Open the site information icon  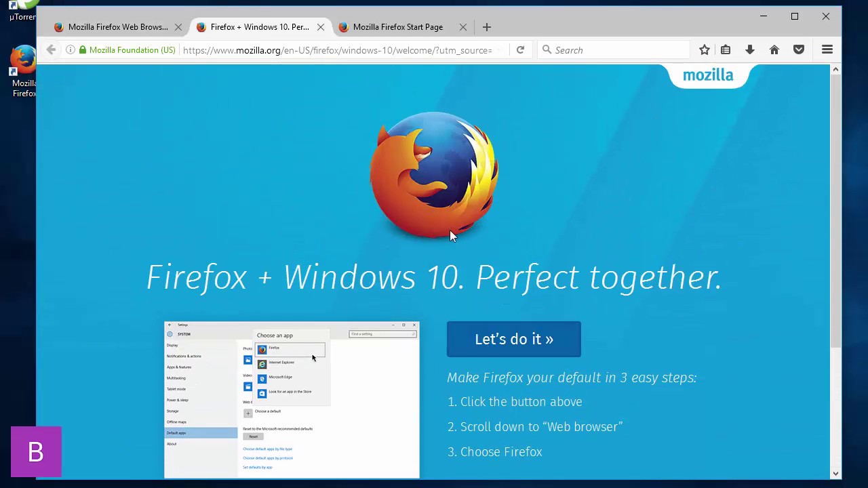70,50
